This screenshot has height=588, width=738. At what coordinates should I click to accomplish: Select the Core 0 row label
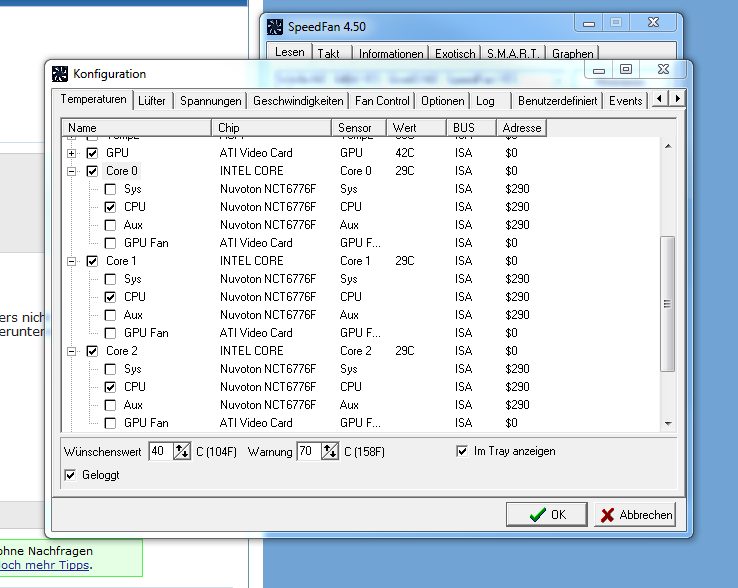coord(121,171)
